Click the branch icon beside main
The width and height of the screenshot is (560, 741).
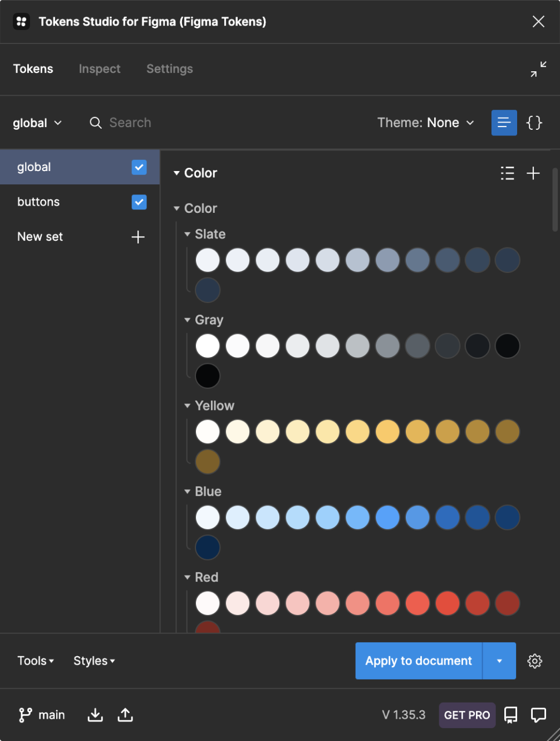[25, 715]
